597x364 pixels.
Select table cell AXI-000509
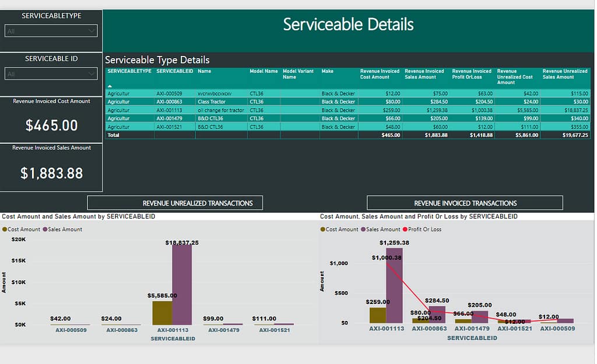[169, 94]
